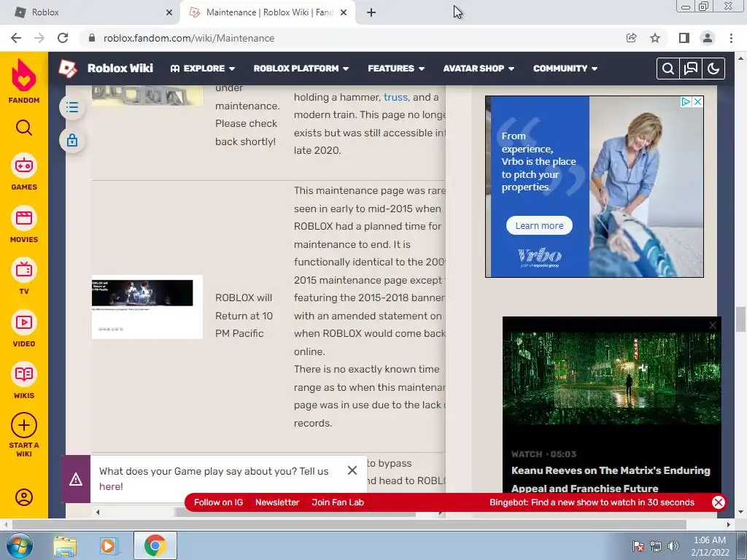Open Chrome three-dot menu
Screen dimensions: 747x560
click(731, 38)
